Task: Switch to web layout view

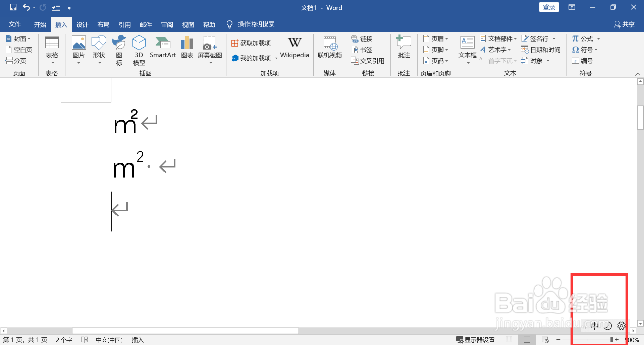Action: [x=545, y=340]
